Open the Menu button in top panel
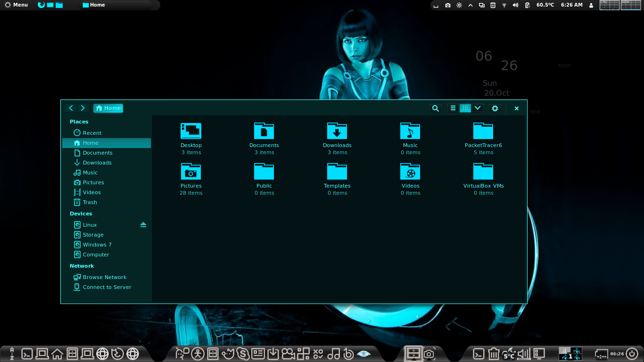This screenshot has width=644, height=362. click(x=16, y=5)
